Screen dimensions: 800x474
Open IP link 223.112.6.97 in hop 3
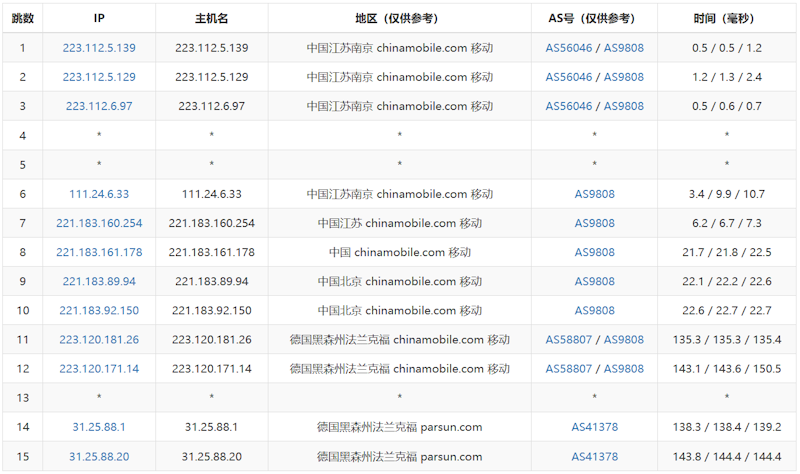[99, 106]
